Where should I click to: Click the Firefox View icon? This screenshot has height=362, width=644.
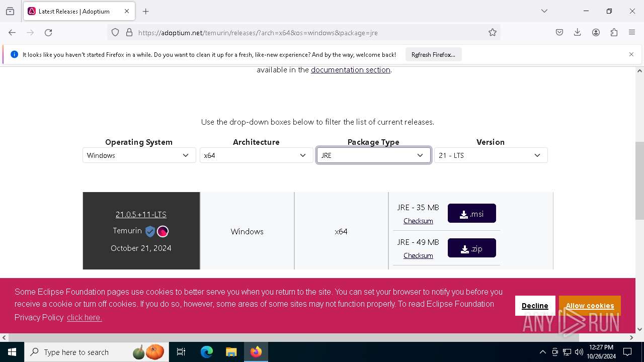[x=10, y=11]
